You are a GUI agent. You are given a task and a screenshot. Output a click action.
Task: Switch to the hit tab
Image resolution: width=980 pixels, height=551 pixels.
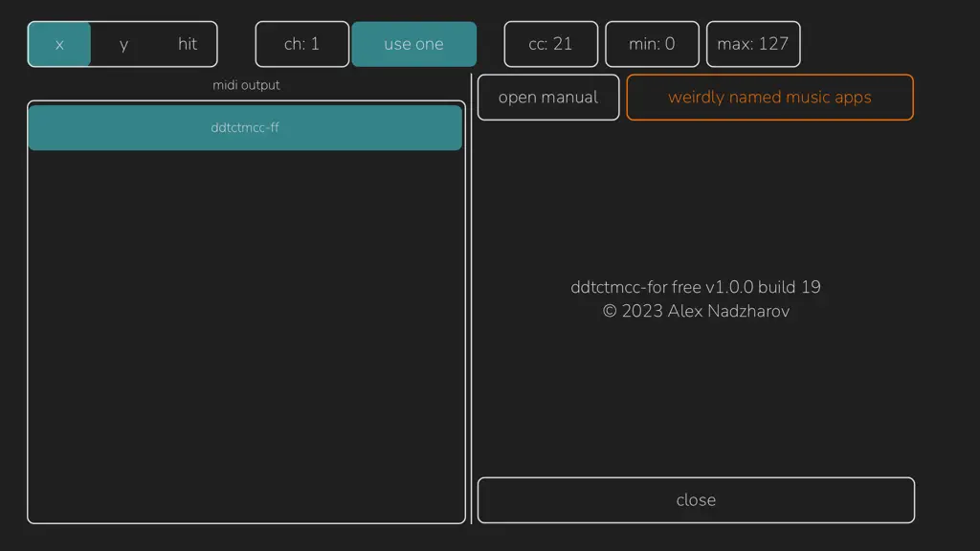click(187, 44)
